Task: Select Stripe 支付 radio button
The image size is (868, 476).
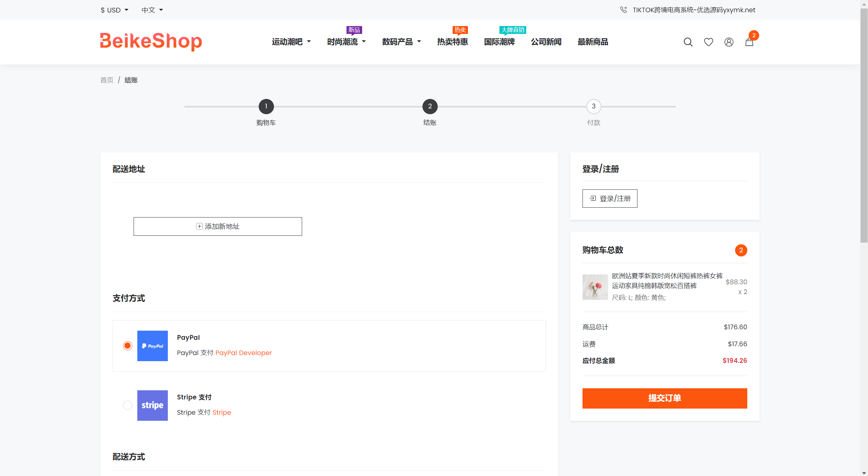Action: (127, 405)
